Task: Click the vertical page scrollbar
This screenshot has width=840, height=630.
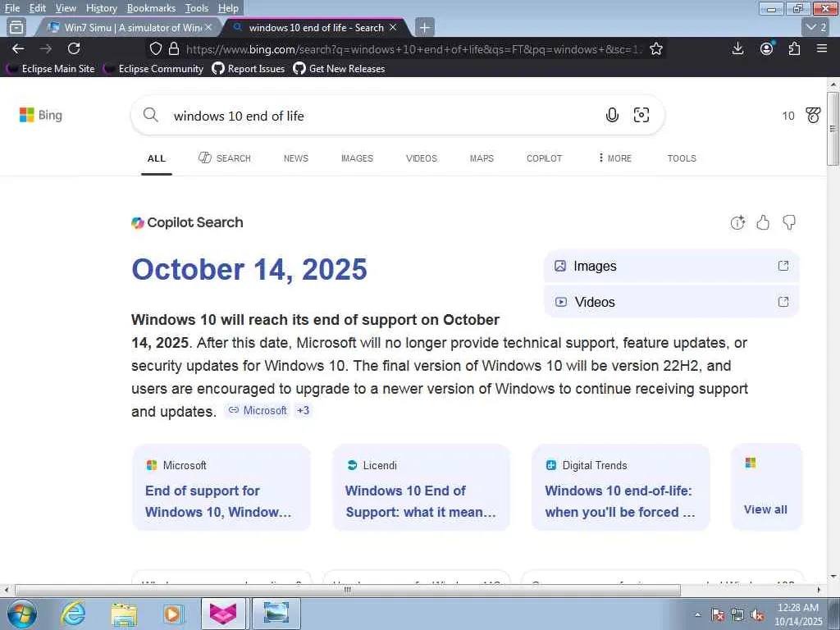Action: coord(833,129)
